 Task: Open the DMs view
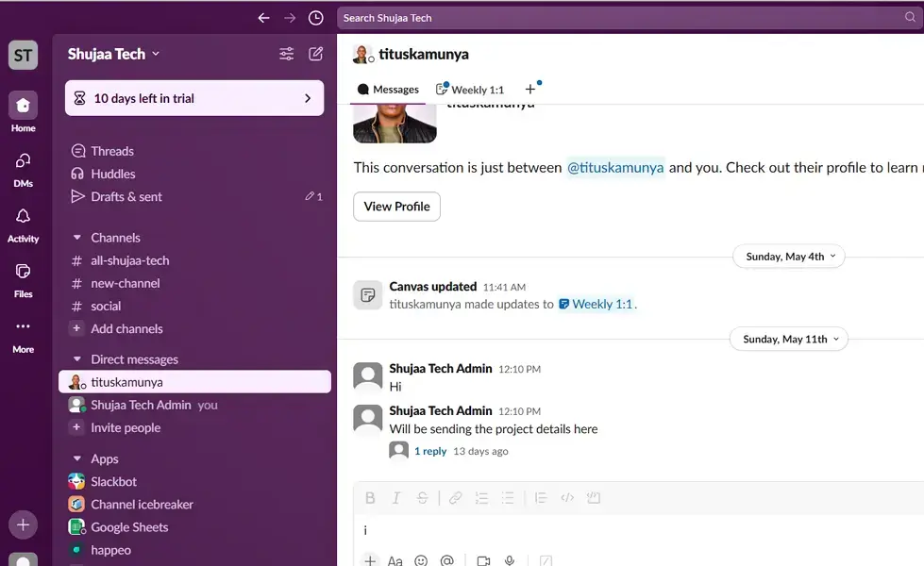point(23,170)
